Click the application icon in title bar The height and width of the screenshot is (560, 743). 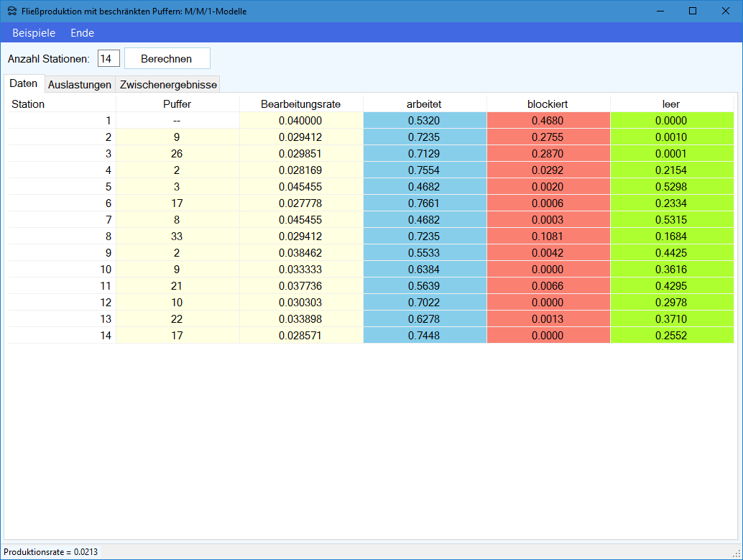click(12, 11)
